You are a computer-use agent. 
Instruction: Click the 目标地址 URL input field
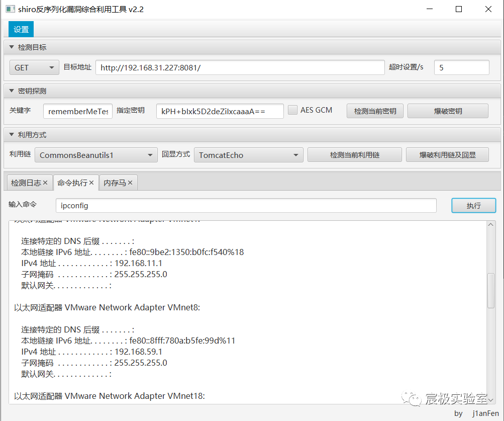click(240, 67)
